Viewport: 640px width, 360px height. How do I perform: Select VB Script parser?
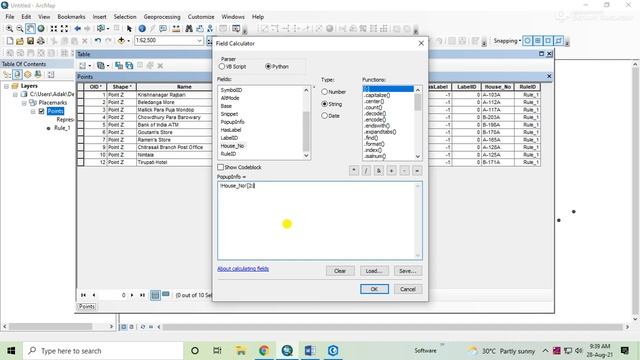point(222,66)
